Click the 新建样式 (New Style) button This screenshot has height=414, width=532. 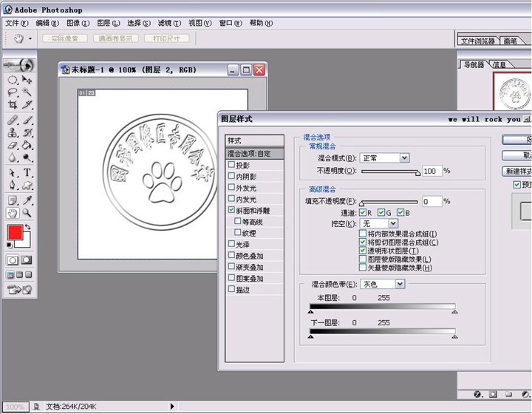coord(517,171)
